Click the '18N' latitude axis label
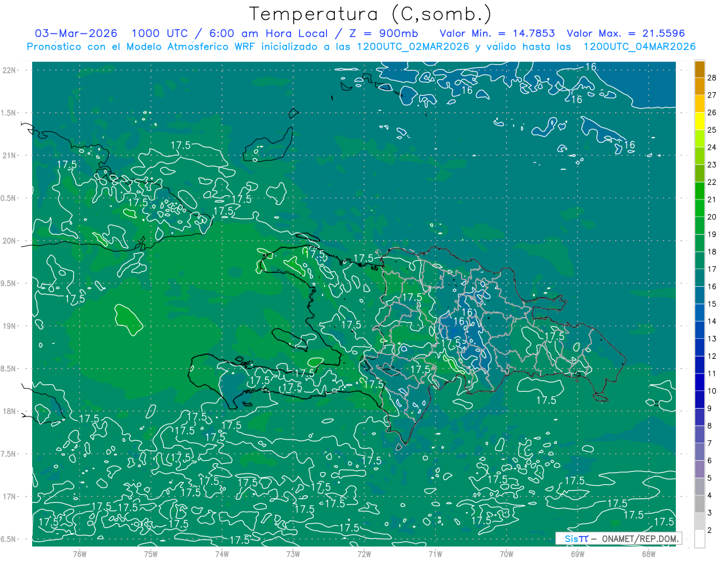728x562 pixels. (10, 411)
